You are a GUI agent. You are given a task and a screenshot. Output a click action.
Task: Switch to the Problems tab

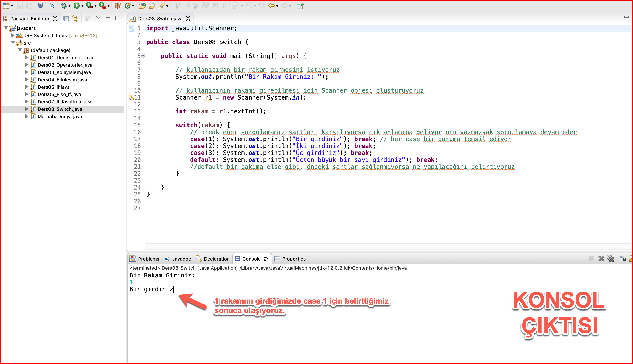[x=145, y=259]
